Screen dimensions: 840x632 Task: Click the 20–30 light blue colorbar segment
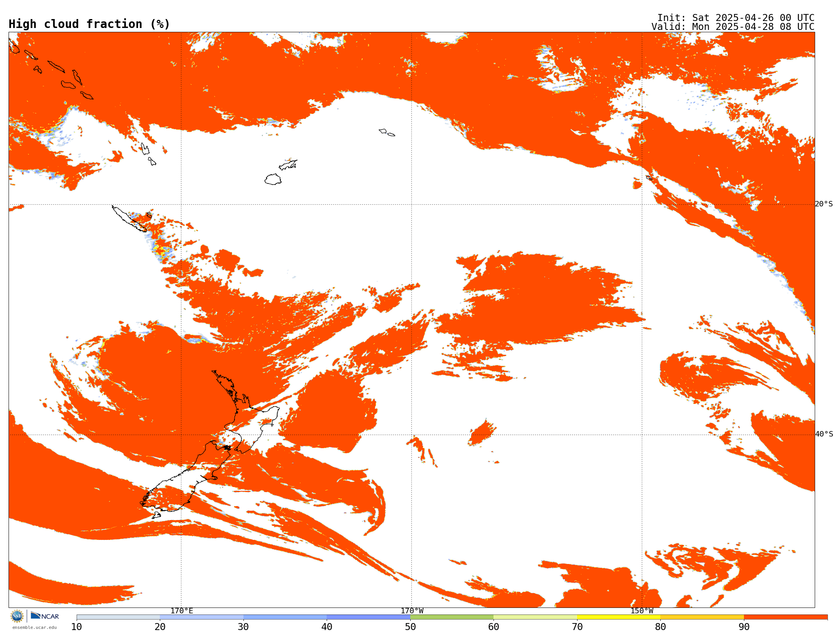point(201,617)
